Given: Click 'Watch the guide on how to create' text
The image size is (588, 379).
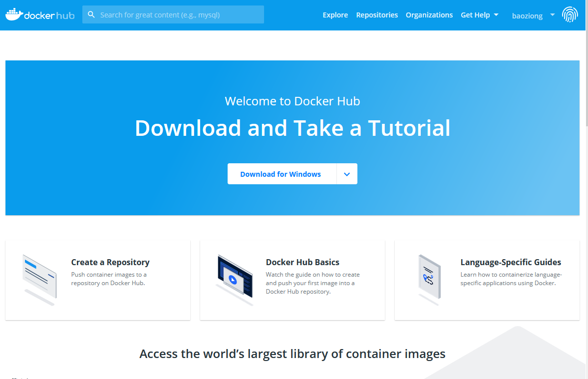Looking at the screenshot, I should (x=313, y=275).
